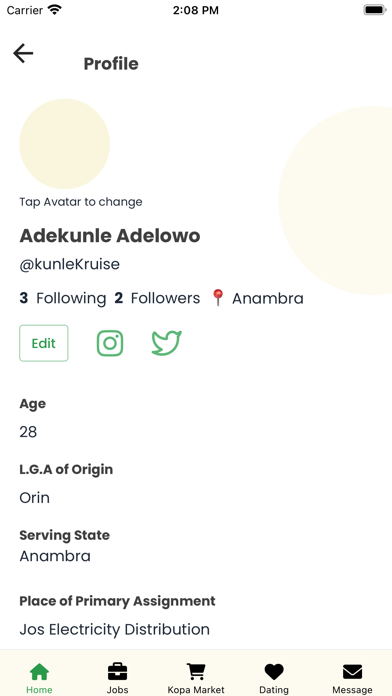View the 3 Following list
Viewport: 392px width, 696px height.
(63, 298)
